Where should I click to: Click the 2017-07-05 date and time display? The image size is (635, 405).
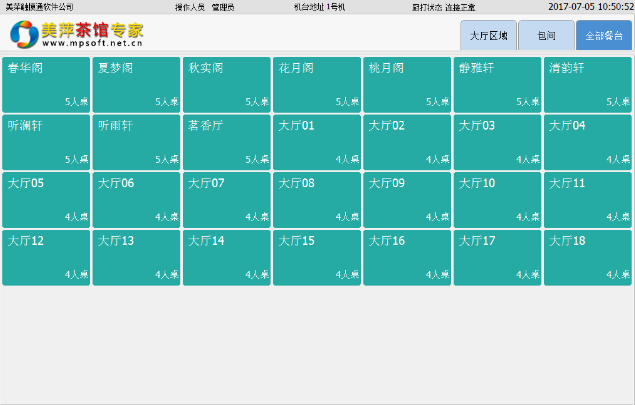(x=591, y=7)
